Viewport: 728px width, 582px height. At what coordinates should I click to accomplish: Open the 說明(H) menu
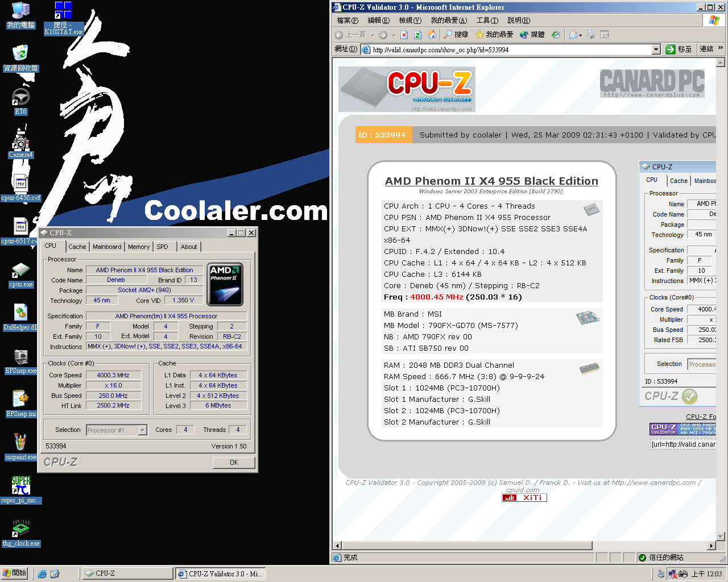click(519, 20)
